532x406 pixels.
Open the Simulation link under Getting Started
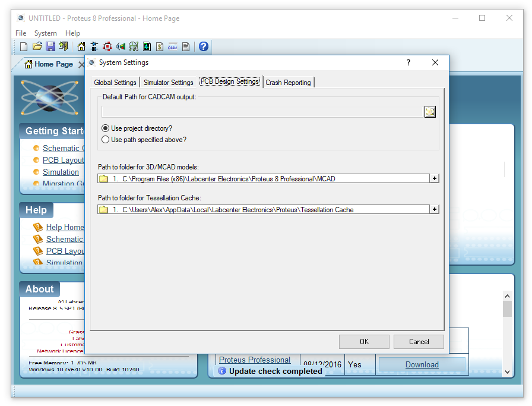pyautogui.click(x=61, y=172)
